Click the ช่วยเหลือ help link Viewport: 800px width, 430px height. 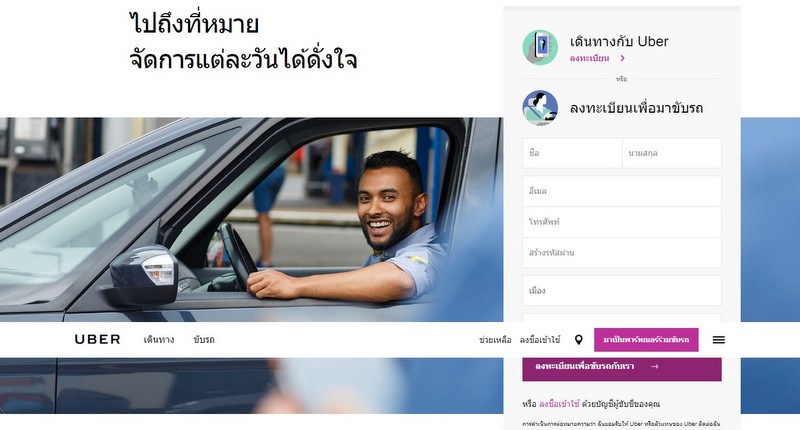(x=495, y=340)
